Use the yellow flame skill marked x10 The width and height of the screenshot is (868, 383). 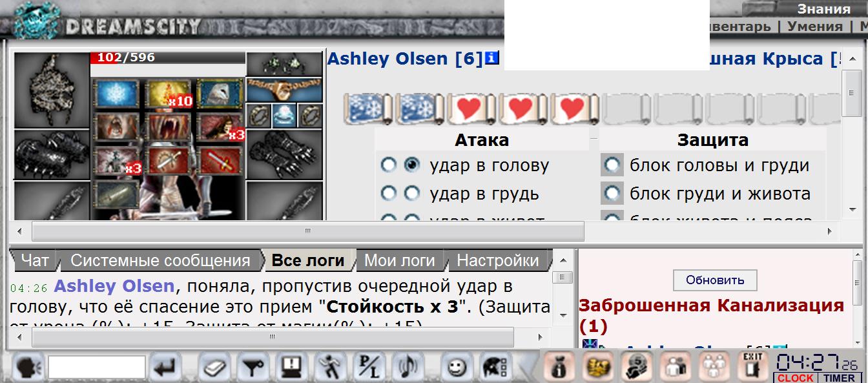coord(168,94)
